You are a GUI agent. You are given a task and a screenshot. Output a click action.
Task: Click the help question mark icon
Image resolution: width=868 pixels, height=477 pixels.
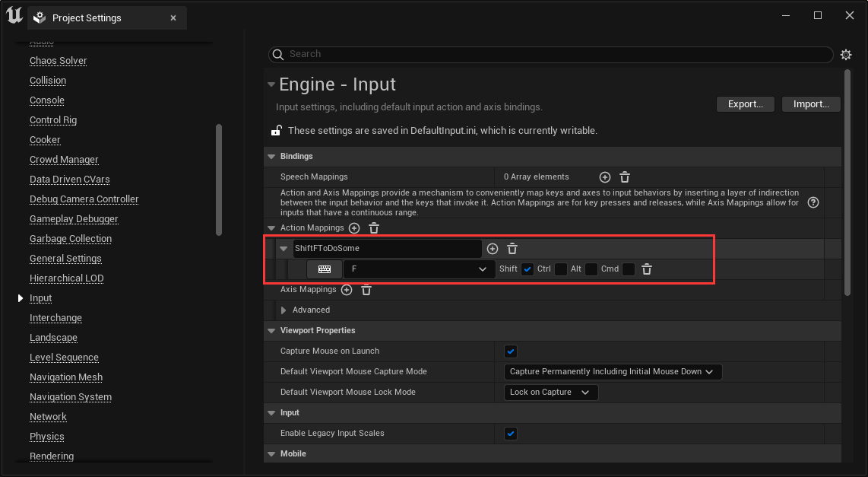coord(813,202)
